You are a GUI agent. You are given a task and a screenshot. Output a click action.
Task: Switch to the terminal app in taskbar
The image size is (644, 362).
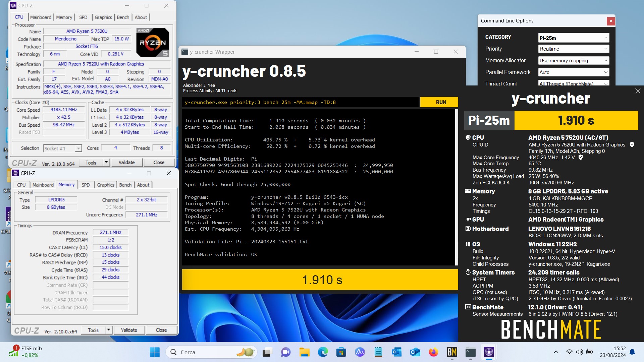tap(470, 352)
